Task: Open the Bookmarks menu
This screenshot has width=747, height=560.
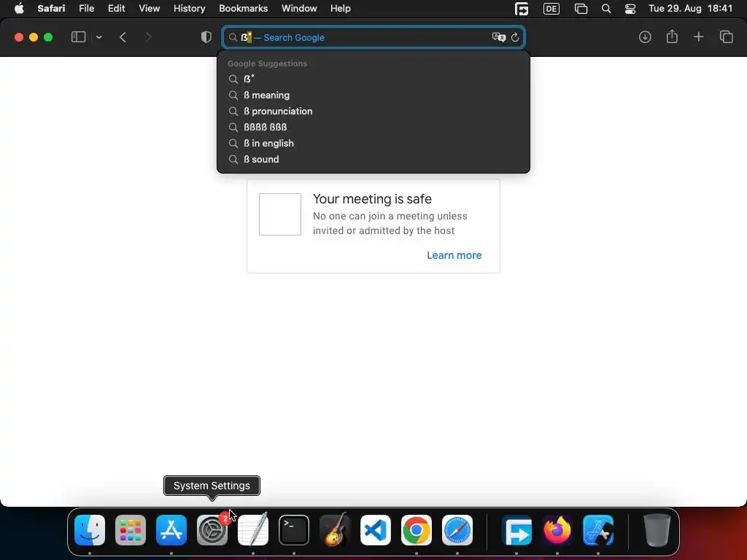Action: 243,9
